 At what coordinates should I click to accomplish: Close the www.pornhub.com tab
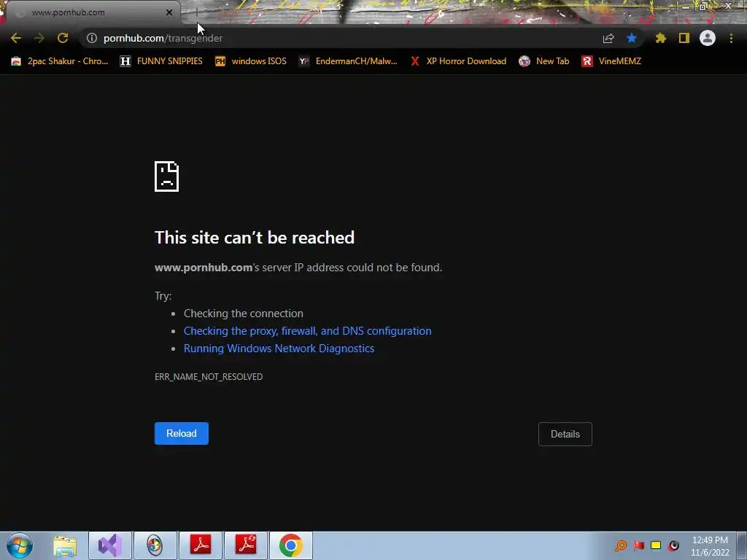click(x=169, y=12)
